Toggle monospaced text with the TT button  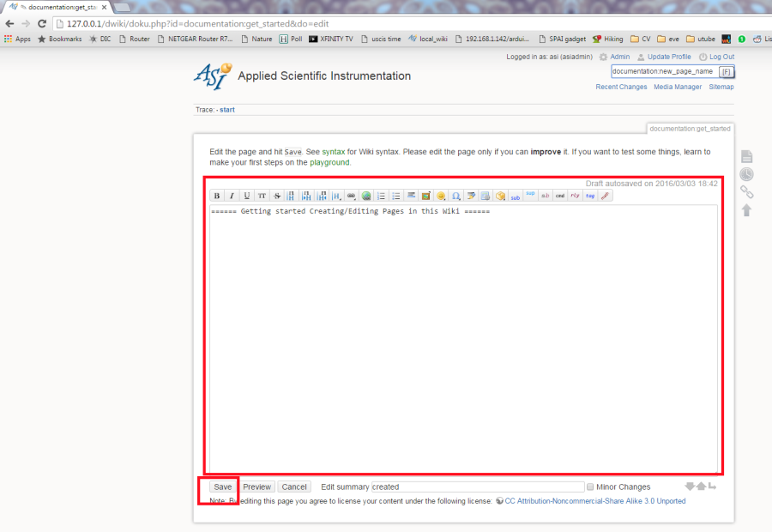tap(262, 196)
